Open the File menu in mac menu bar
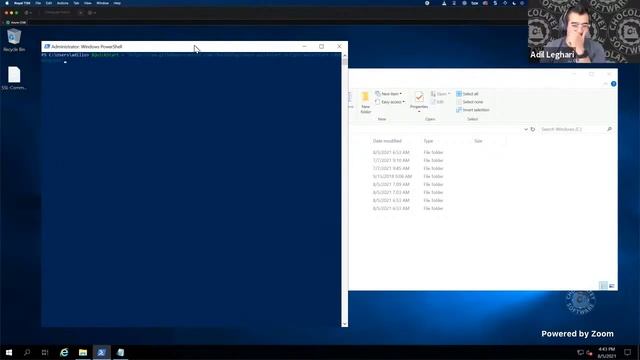This screenshot has width=640, height=360. coord(38,3)
